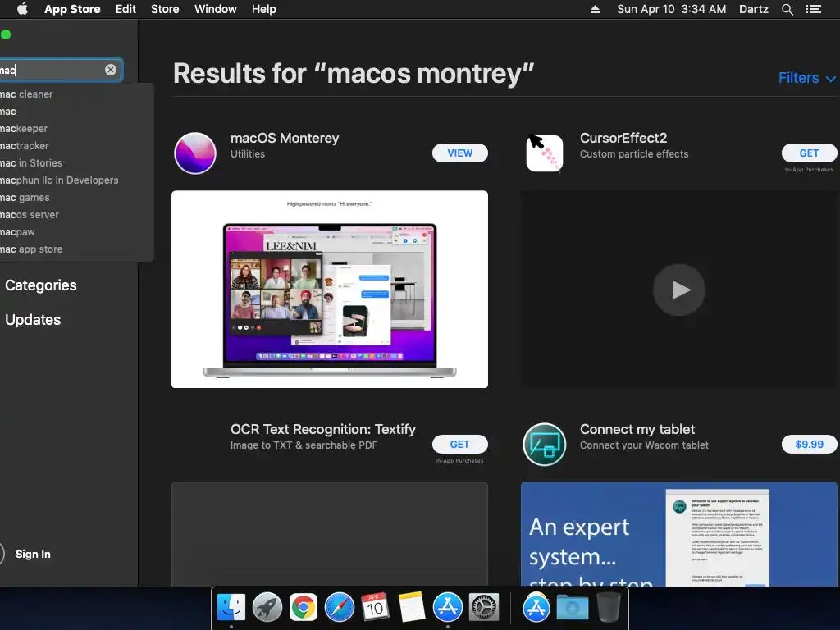The height and width of the screenshot is (630, 840).
Task: Open the App Store menu
Action: coord(72,9)
